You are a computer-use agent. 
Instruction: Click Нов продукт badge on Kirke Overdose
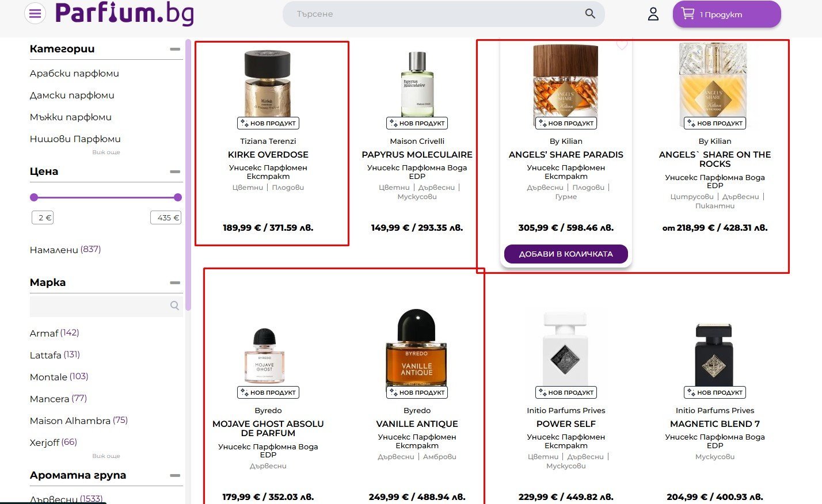click(x=268, y=123)
